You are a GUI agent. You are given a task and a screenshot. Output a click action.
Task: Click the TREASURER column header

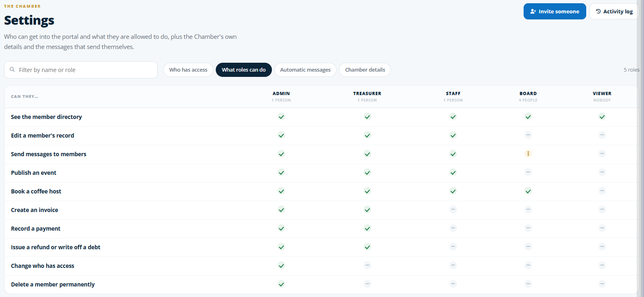(367, 93)
